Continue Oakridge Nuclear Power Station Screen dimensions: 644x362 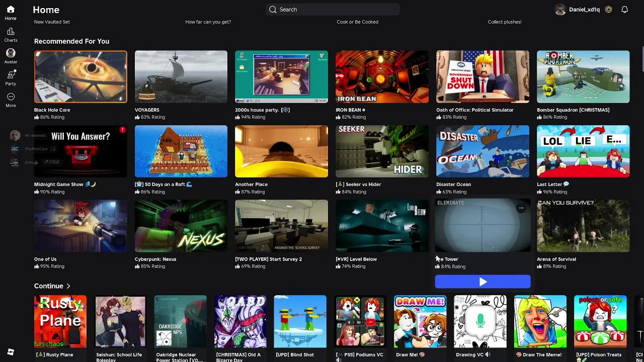[180, 321]
